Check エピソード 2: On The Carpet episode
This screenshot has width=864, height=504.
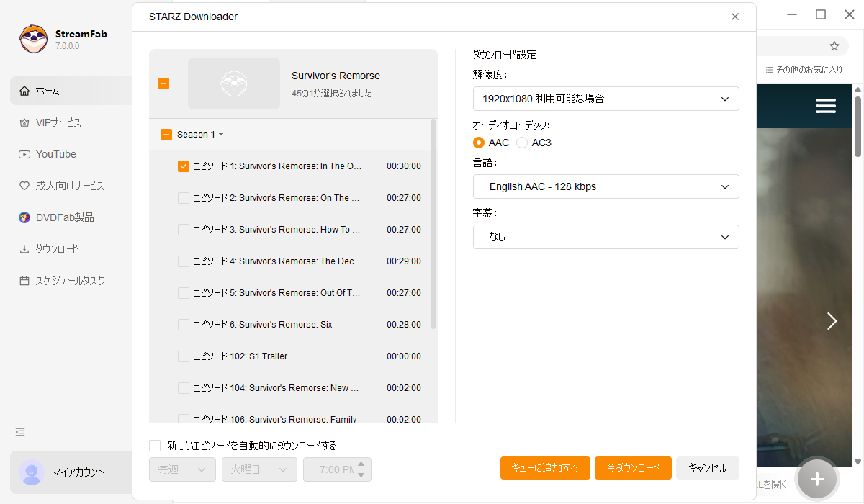(x=183, y=197)
